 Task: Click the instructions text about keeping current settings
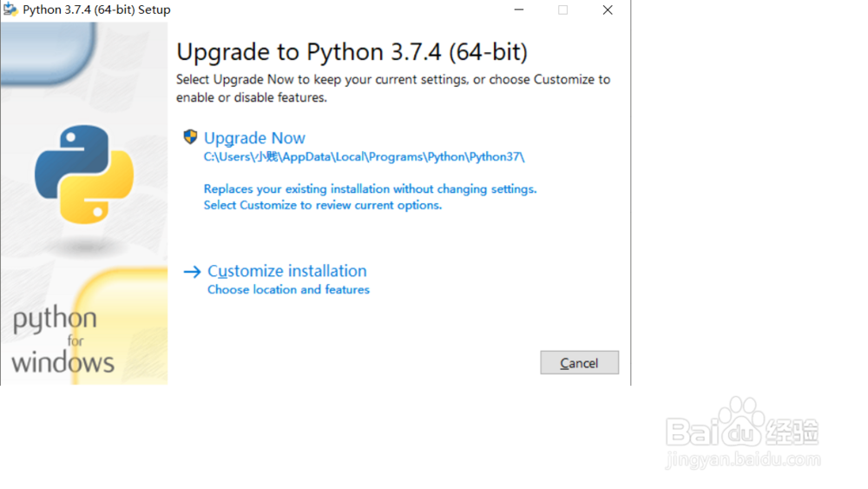tap(393, 88)
